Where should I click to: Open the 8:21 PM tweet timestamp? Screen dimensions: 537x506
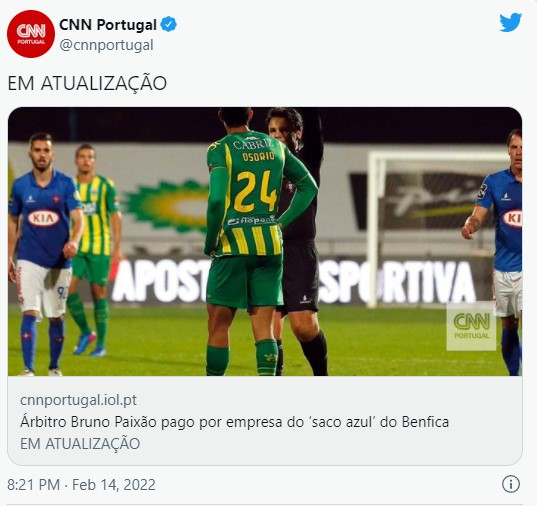click(34, 485)
